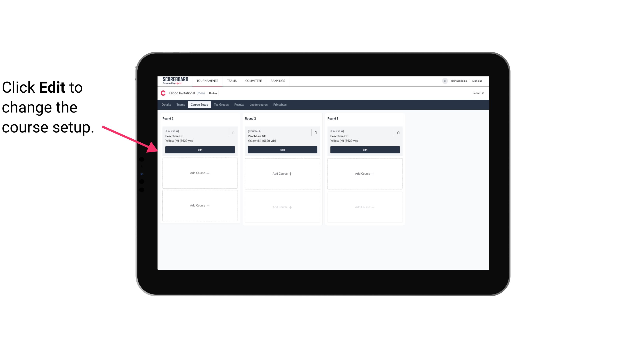Click delete icon for Round 3 course
The image size is (644, 346).
[398, 132]
